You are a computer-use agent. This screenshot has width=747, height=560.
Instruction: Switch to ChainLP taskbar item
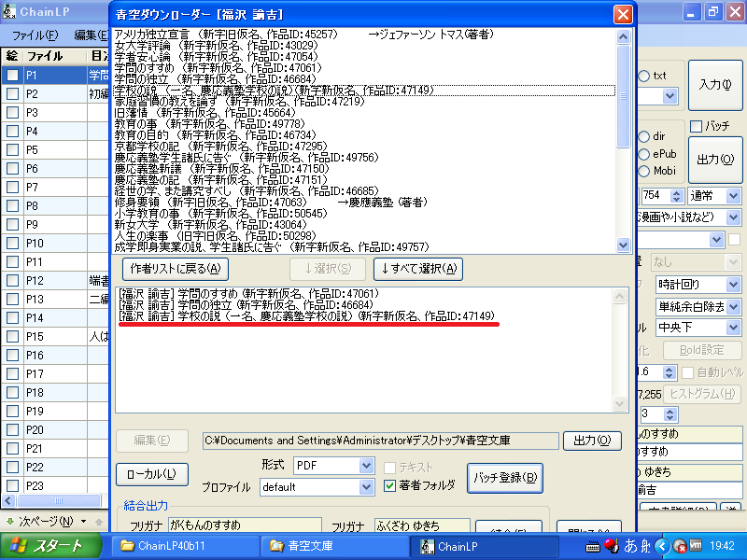coord(485,546)
